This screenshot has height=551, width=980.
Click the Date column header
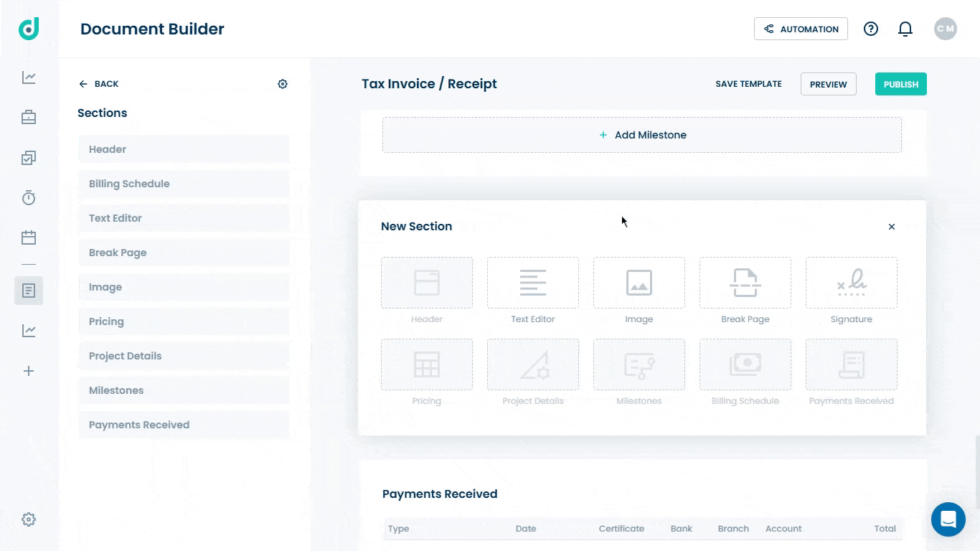point(526,529)
